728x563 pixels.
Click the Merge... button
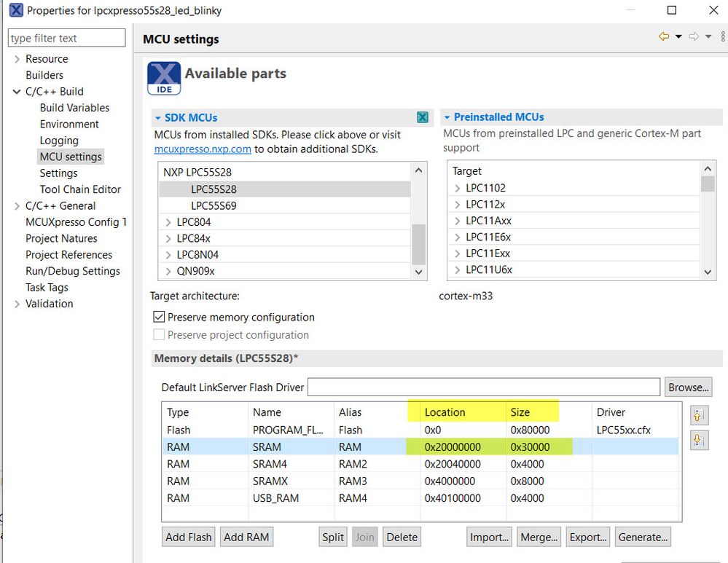[x=539, y=537]
